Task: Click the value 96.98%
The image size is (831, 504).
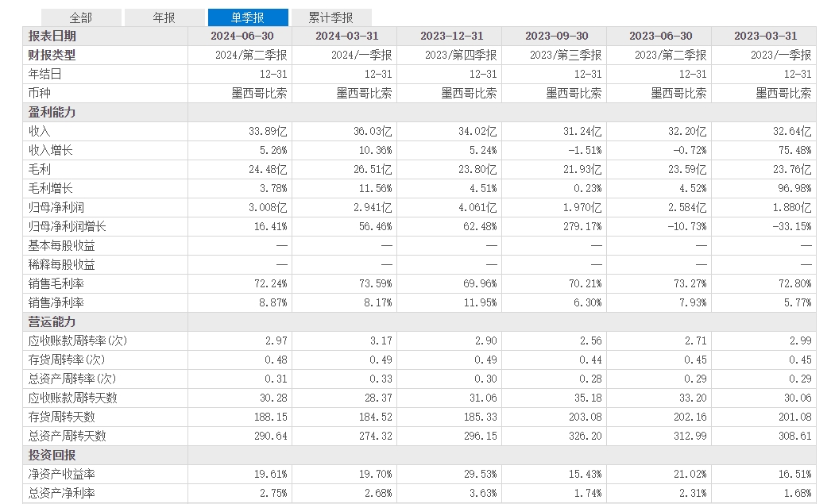Action: click(x=795, y=188)
